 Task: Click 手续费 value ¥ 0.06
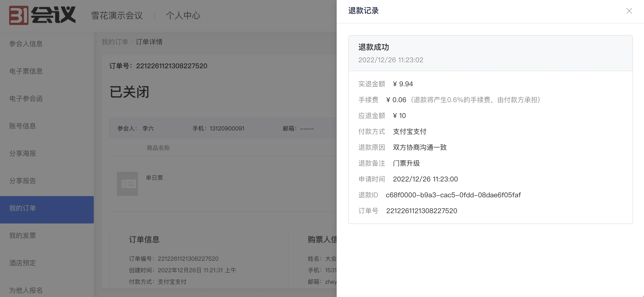click(396, 100)
